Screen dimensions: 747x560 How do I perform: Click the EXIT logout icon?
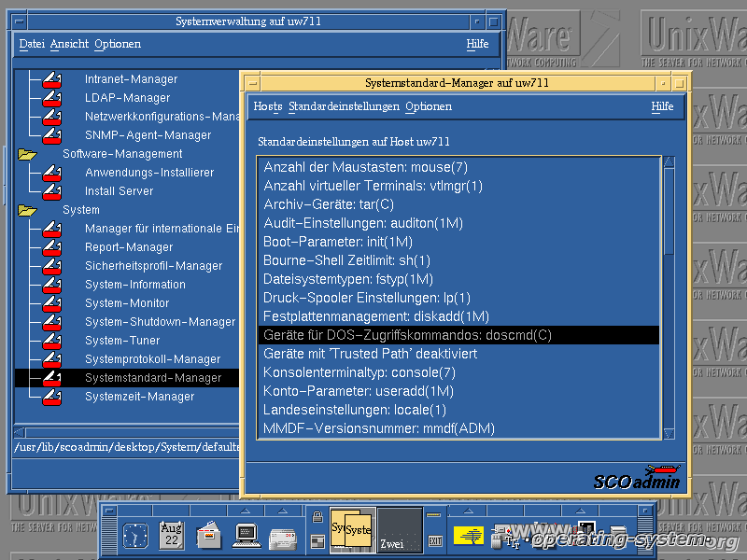(x=435, y=541)
